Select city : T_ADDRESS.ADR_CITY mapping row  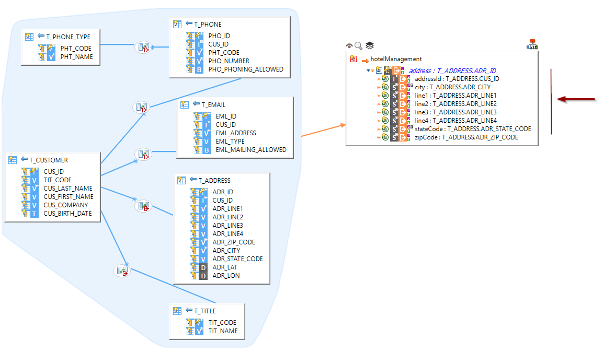tap(453, 87)
